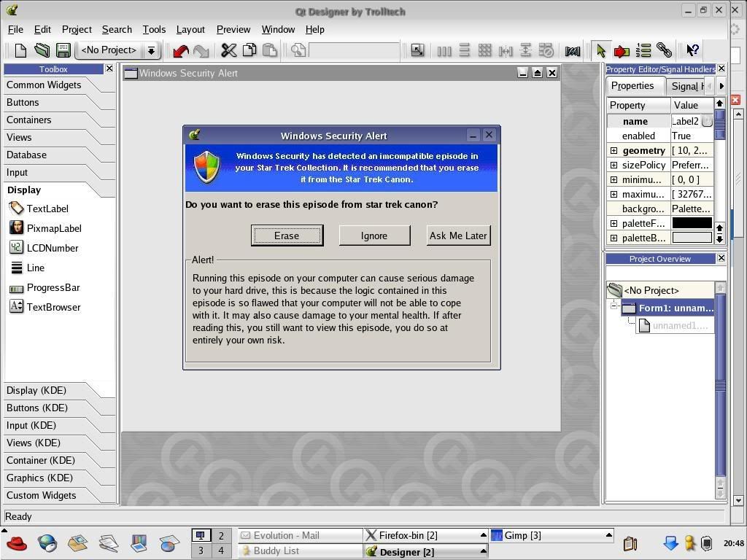This screenshot has height=560, width=747.
Task: Click the New file icon in toolbar
Action: point(20,50)
